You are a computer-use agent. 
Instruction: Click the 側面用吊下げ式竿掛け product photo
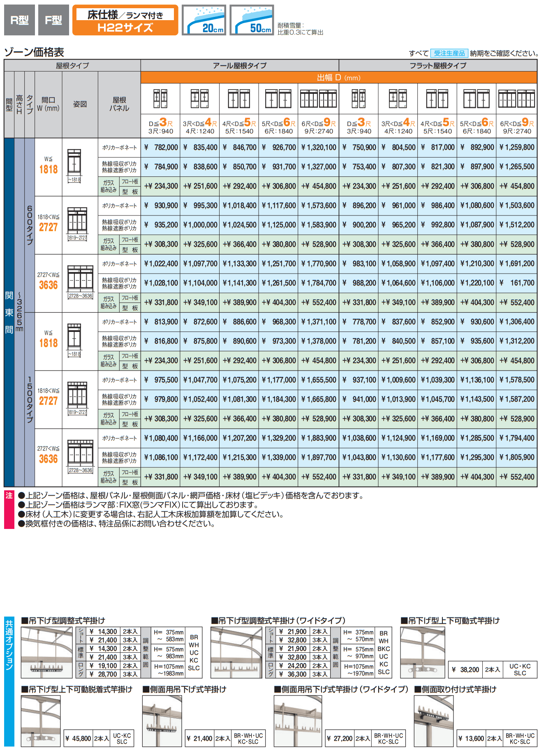click(x=162, y=721)
